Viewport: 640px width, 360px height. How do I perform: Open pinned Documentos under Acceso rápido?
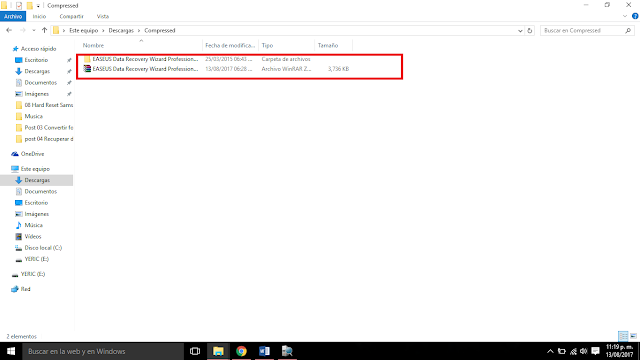pos(40,82)
